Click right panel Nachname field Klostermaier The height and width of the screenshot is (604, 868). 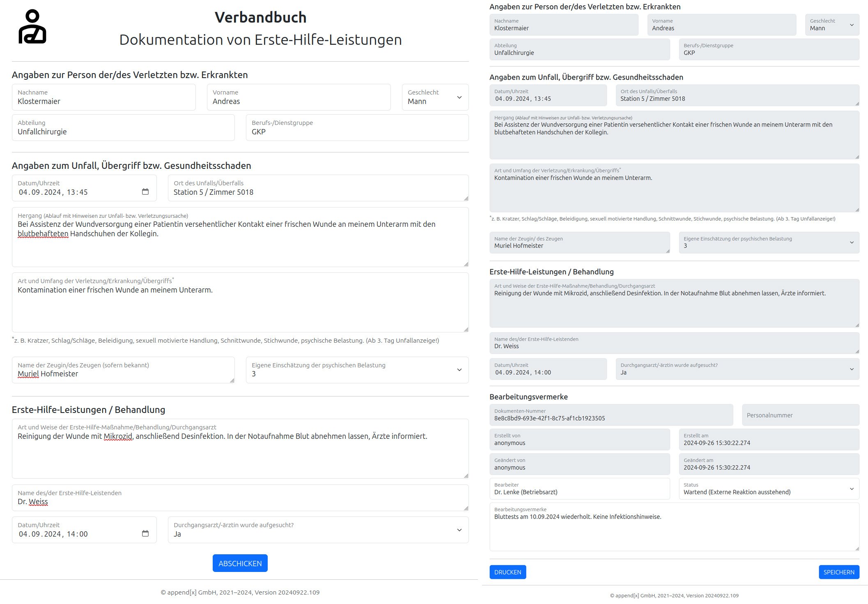coord(564,25)
